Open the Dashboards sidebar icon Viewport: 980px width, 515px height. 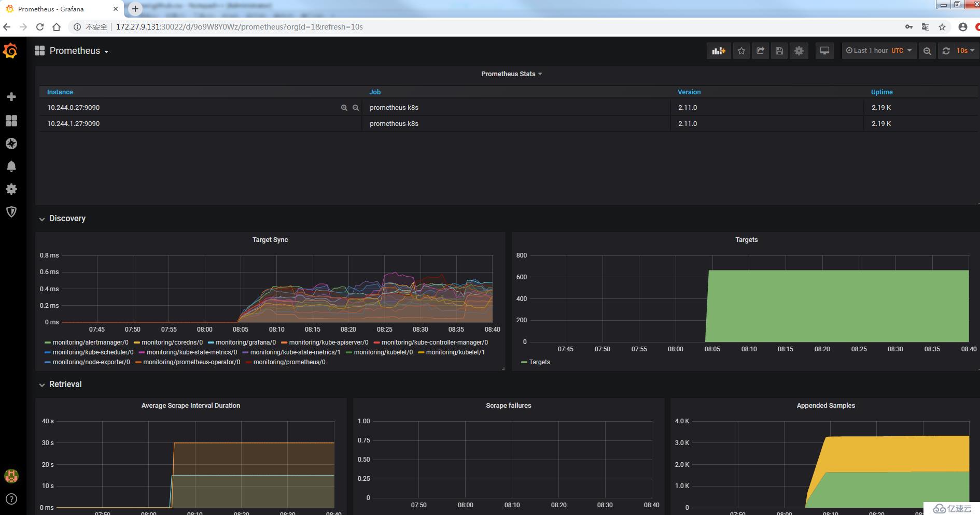click(x=11, y=120)
